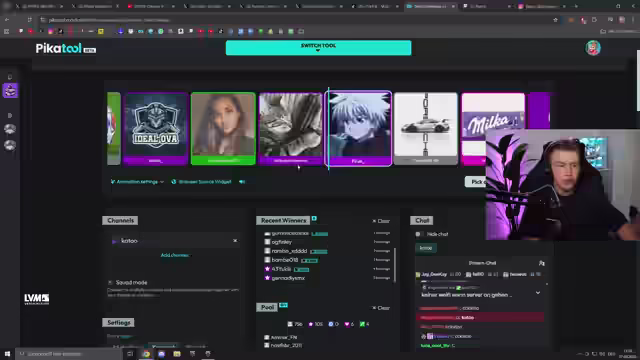
Task: Select the IDEAL OVA wheel card
Action: 156,129
